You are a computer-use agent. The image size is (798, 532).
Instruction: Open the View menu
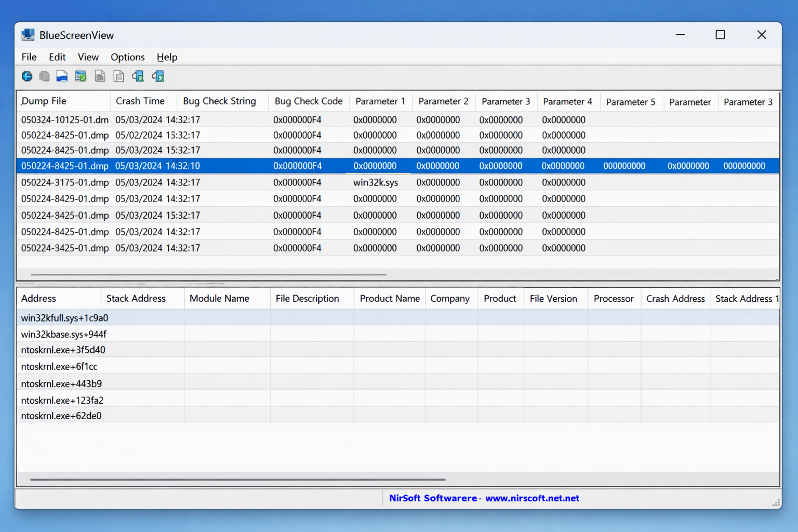pyautogui.click(x=88, y=57)
